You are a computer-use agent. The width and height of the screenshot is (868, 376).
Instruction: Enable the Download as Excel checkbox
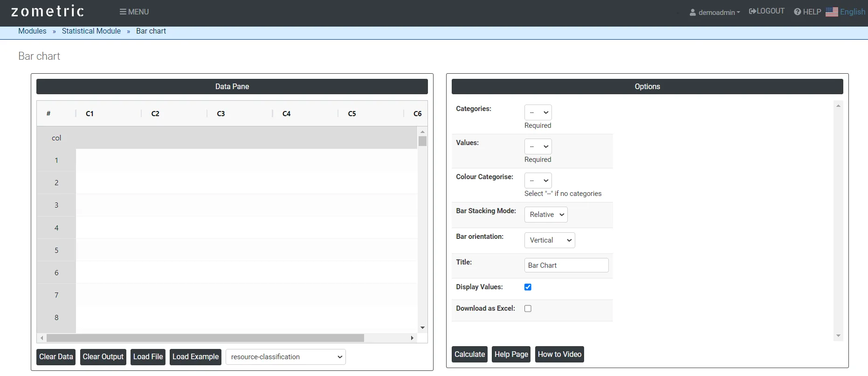528,308
